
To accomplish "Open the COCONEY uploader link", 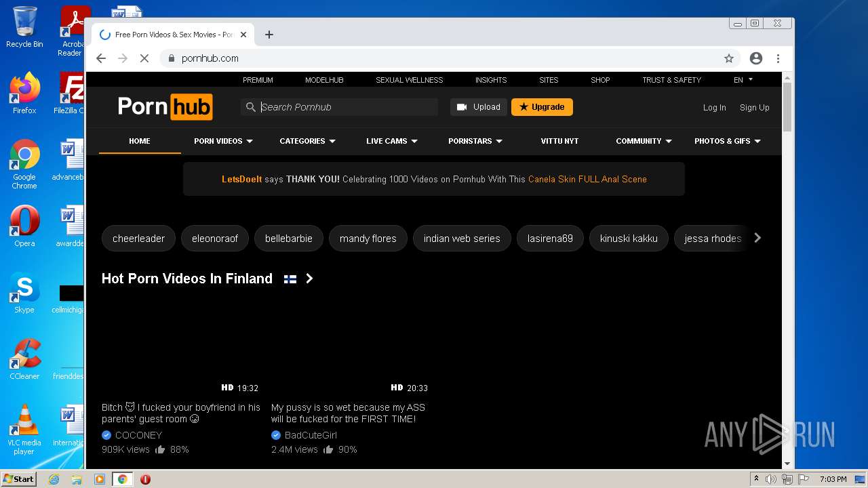I will 138,435.
